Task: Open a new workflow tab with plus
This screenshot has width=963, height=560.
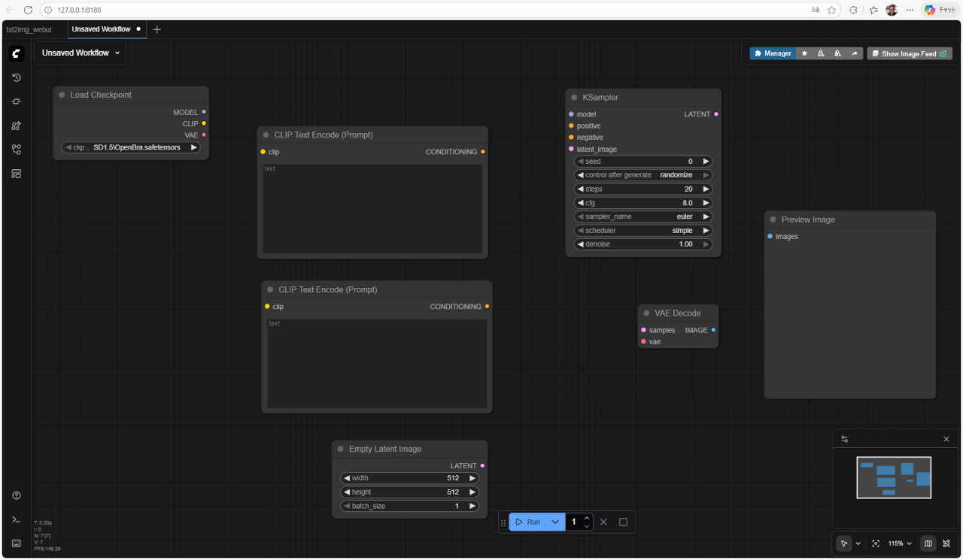Action: (x=156, y=29)
